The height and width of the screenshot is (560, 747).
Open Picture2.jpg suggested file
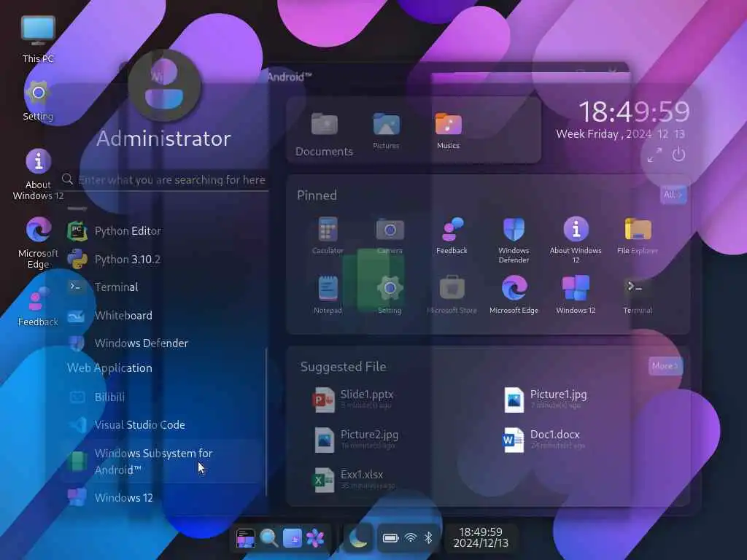(x=356, y=439)
